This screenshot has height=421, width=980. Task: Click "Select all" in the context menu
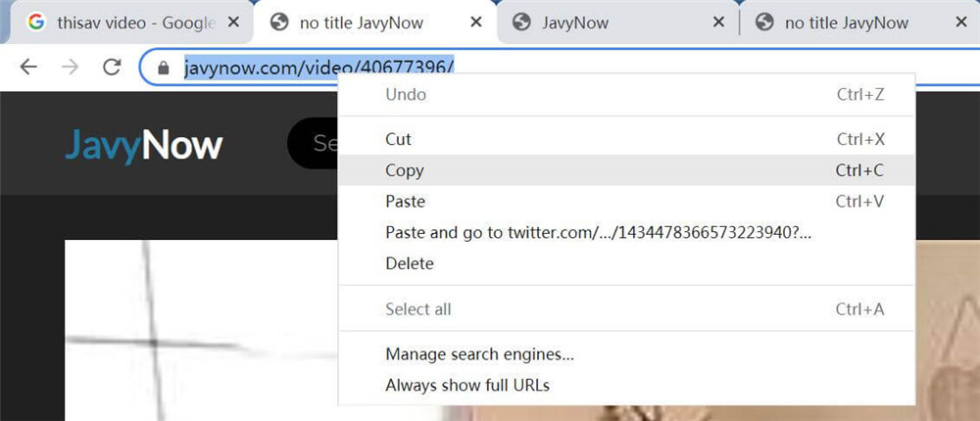click(x=417, y=309)
